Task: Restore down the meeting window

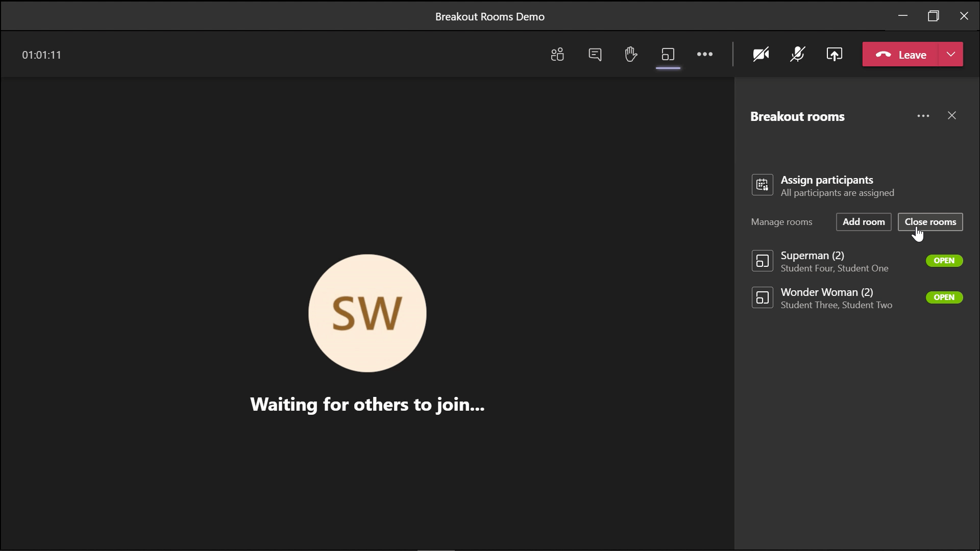Action: click(933, 16)
